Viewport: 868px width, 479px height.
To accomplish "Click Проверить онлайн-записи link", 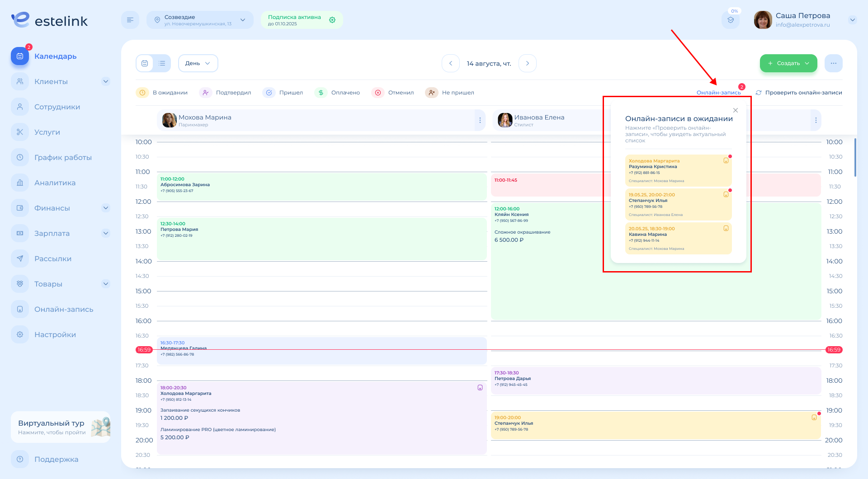I will coord(799,93).
